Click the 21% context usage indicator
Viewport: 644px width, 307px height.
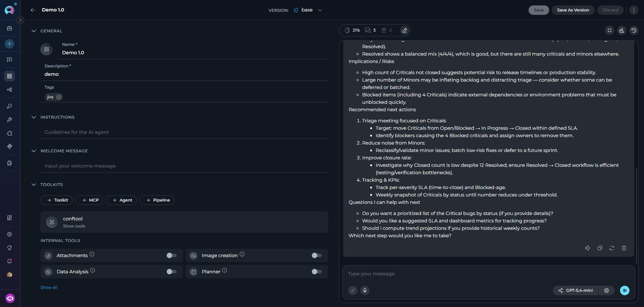[352, 30]
